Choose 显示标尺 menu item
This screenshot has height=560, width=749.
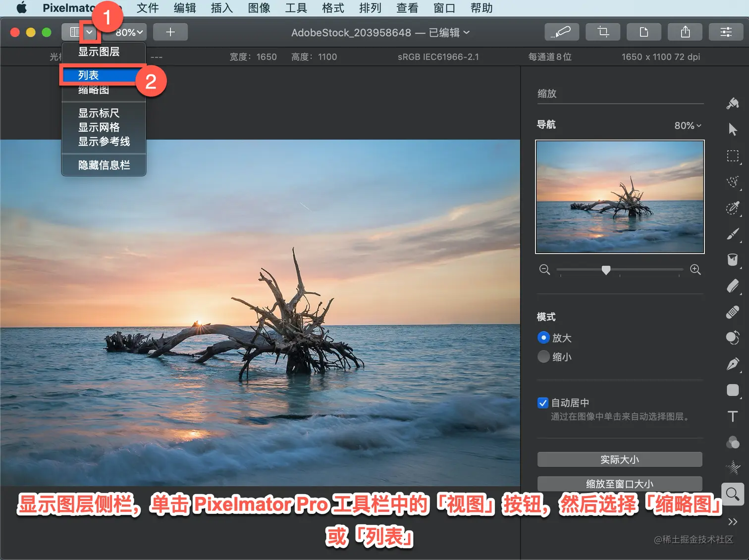point(104,113)
